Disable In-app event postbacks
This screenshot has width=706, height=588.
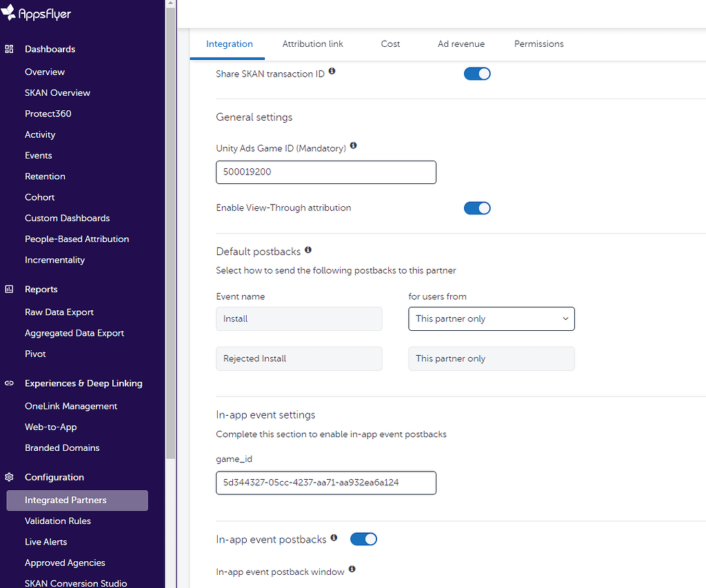pyautogui.click(x=363, y=538)
